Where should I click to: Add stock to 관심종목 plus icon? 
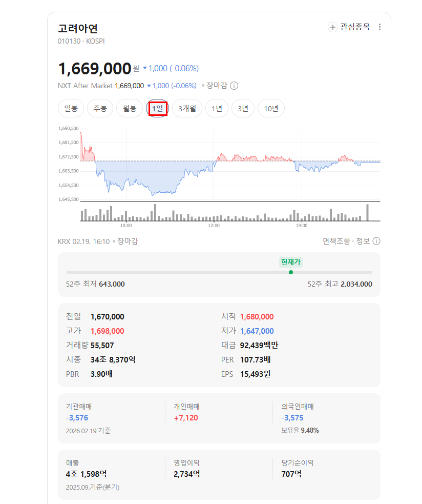pos(333,27)
